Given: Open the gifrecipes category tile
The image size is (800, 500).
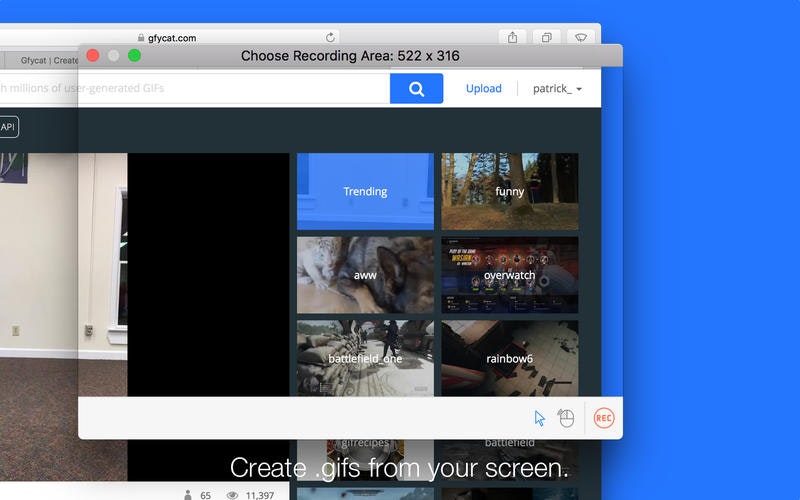Looking at the screenshot, I should (x=365, y=459).
